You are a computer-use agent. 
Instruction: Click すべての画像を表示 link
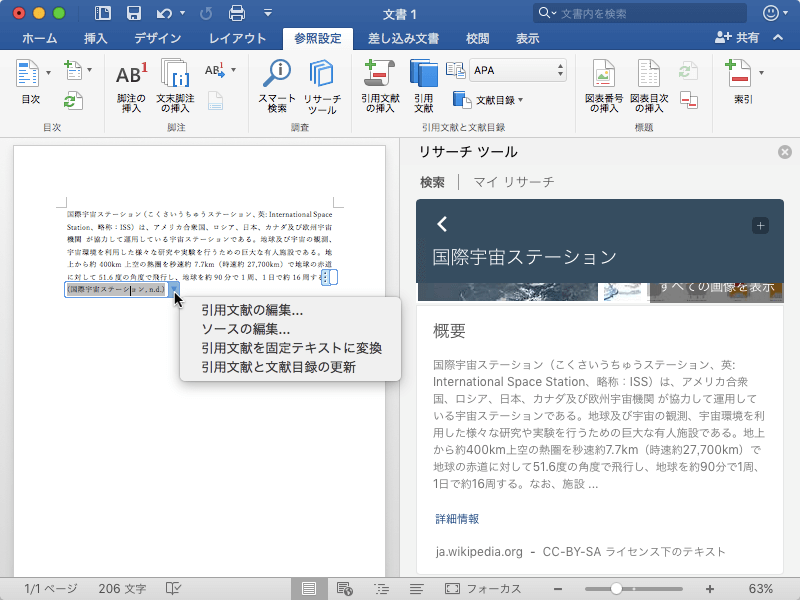click(717, 288)
